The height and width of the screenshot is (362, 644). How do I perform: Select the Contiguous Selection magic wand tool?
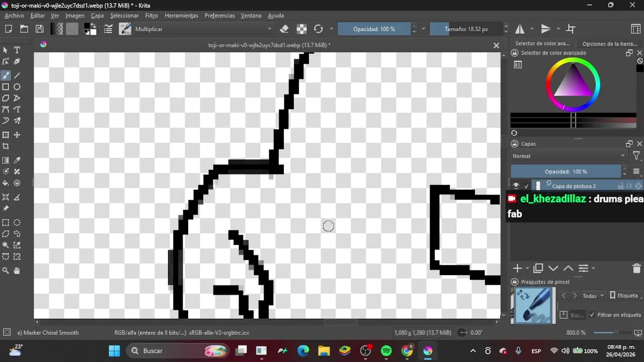[x=6, y=245]
